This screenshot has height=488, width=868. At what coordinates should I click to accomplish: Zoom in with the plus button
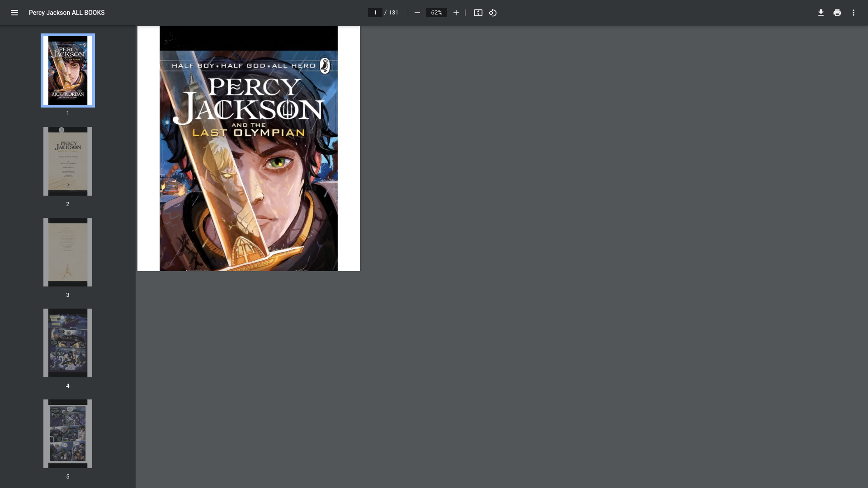(x=456, y=13)
